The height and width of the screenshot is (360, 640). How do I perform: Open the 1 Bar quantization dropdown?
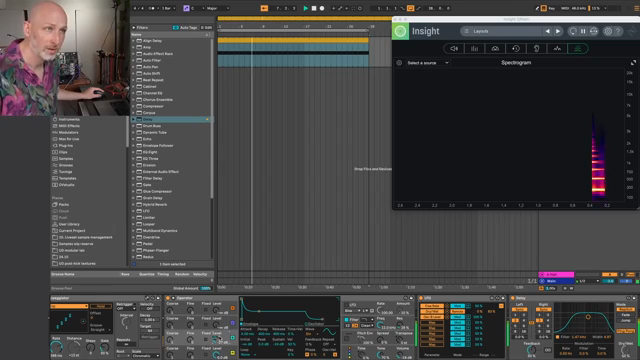point(168,8)
